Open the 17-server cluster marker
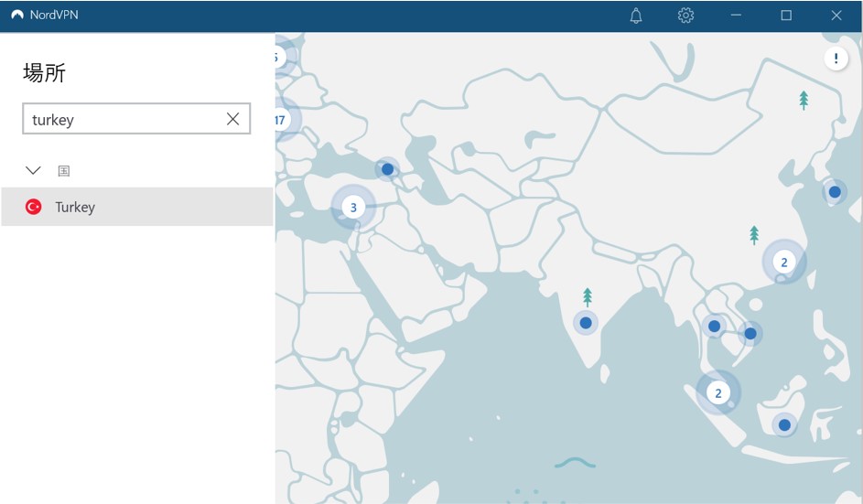 tap(280, 120)
